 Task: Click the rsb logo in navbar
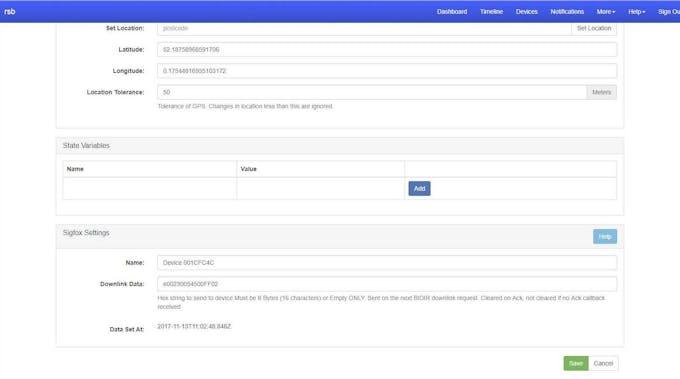point(10,12)
